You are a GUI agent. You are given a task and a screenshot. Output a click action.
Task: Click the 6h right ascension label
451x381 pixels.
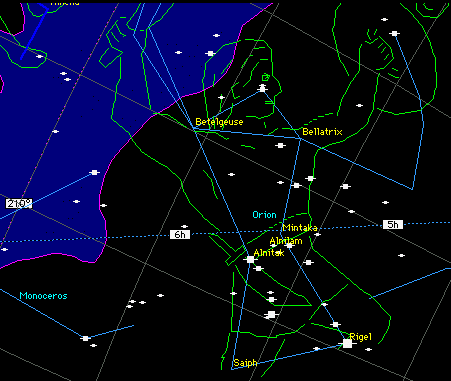pos(180,235)
